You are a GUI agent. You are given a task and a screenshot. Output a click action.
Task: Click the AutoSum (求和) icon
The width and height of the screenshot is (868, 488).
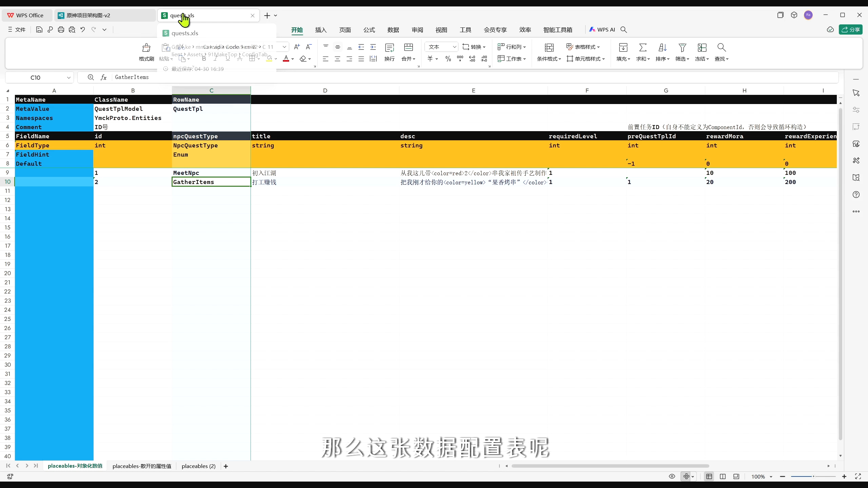[x=643, y=47]
